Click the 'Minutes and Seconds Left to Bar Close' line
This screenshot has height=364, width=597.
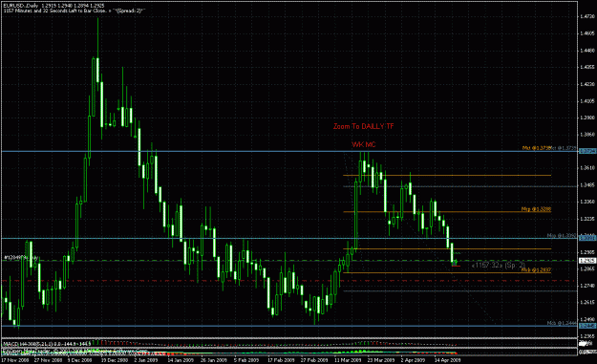click(x=74, y=11)
